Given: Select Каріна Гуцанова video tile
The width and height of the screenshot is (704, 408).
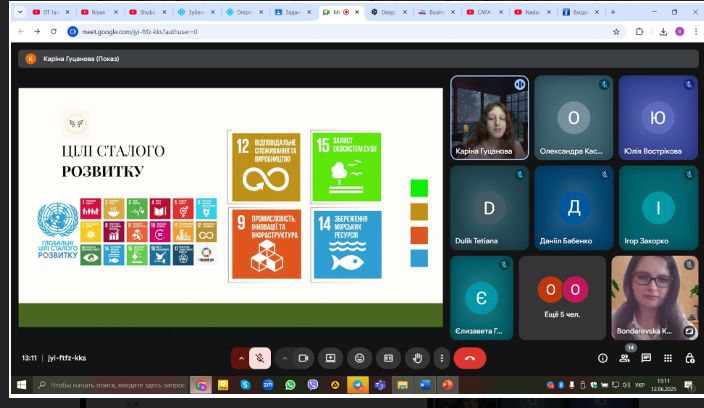Looking at the screenshot, I should [x=489, y=118].
